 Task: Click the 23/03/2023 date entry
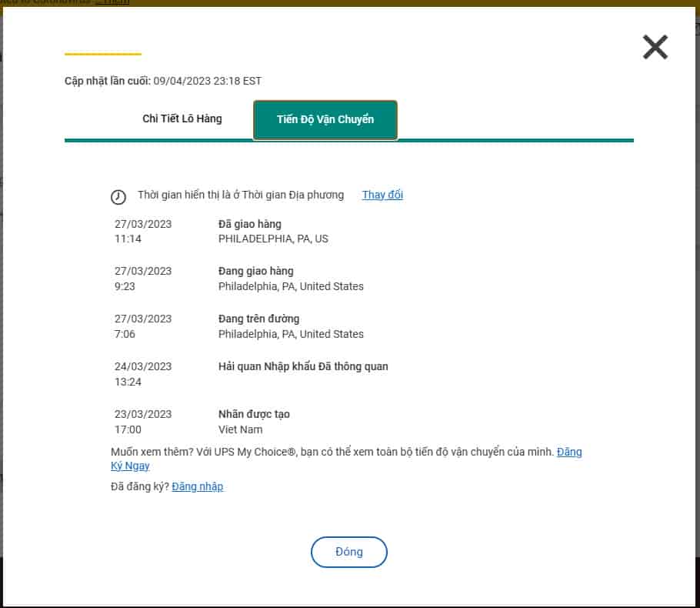coord(143,414)
